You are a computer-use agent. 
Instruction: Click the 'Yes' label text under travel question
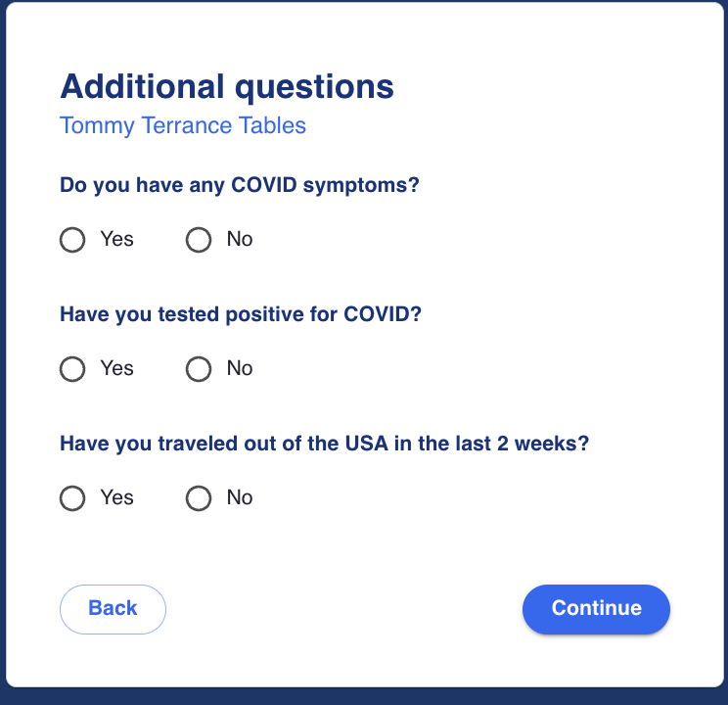(116, 498)
